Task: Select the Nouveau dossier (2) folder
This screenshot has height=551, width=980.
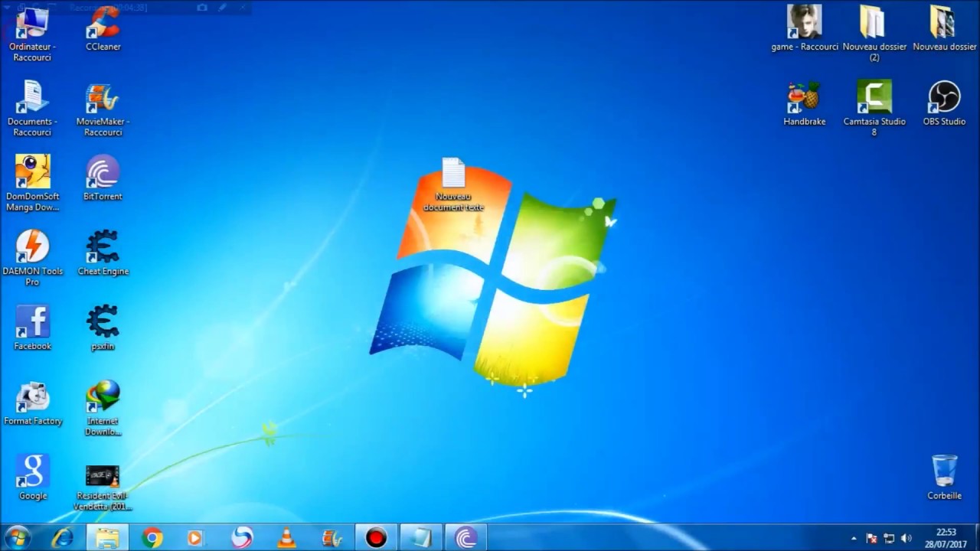Action: tap(874, 34)
